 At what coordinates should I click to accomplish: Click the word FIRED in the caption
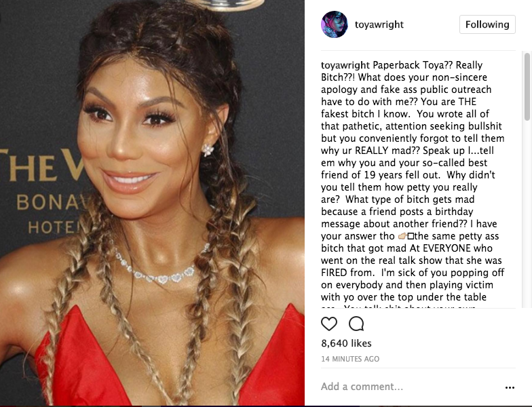[334, 273]
